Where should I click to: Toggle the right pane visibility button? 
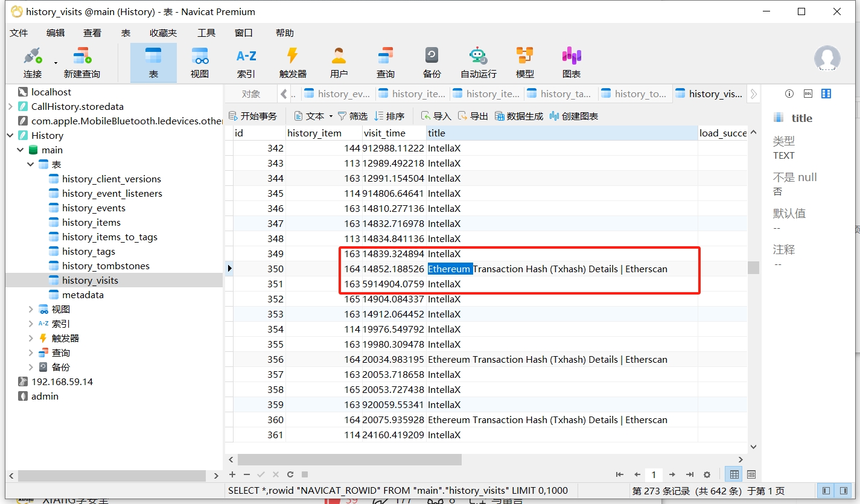click(x=843, y=491)
